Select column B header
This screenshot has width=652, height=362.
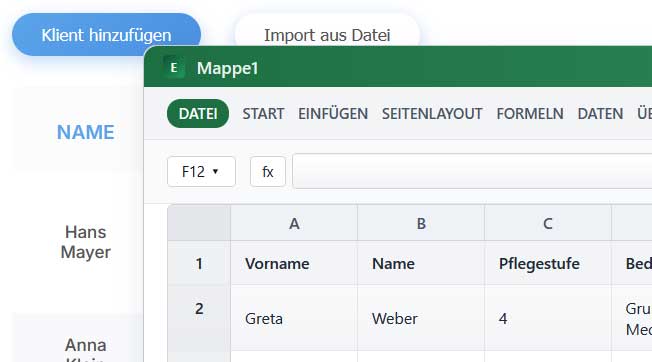[x=421, y=223]
